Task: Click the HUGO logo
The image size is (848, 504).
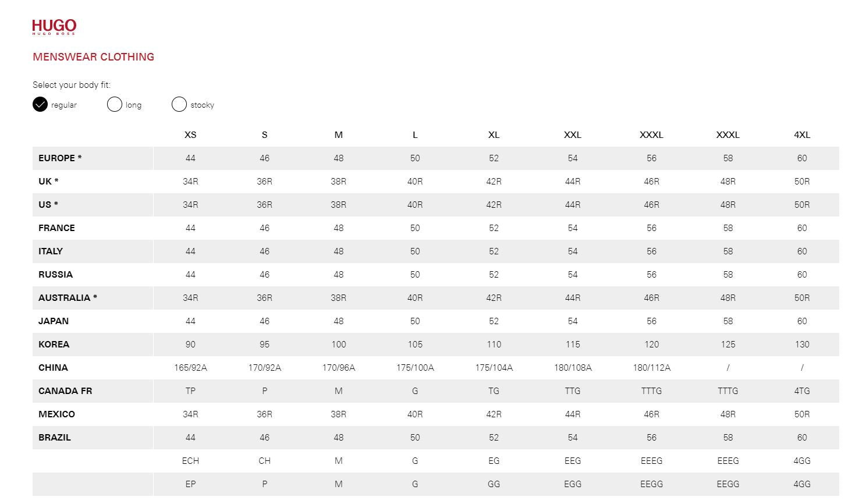Action: pos(54,27)
